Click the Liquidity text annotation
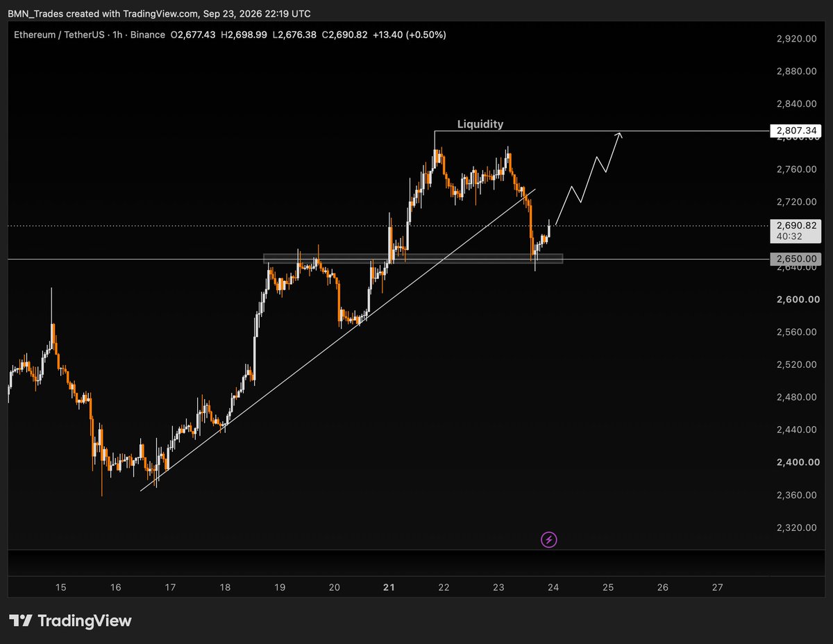833x644 pixels. click(x=480, y=124)
